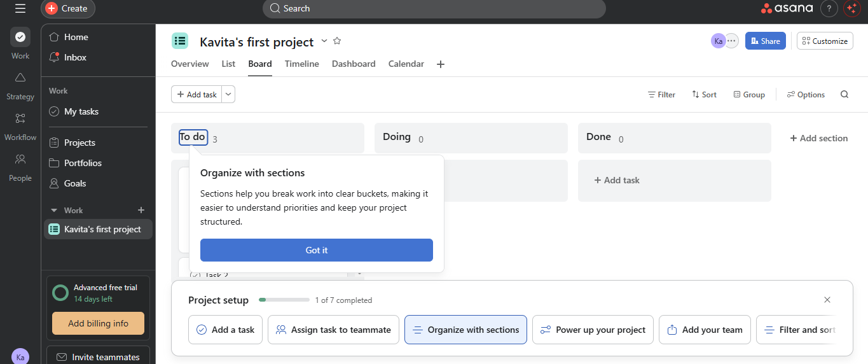Image resolution: width=868 pixels, height=364 pixels.
Task: Select the Board tab
Action: 260,64
